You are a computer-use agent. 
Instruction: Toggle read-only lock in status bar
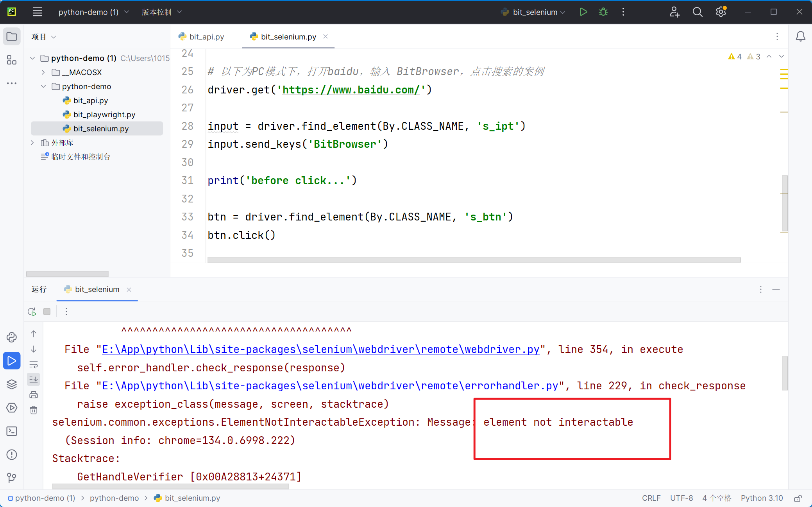coord(798,498)
